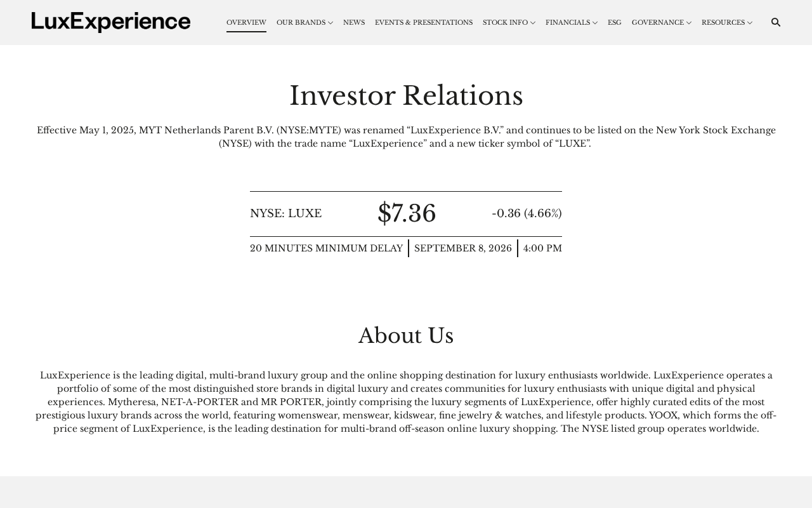Open the search magnifier icon
The height and width of the screenshot is (508, 812).
click(775, 22)
